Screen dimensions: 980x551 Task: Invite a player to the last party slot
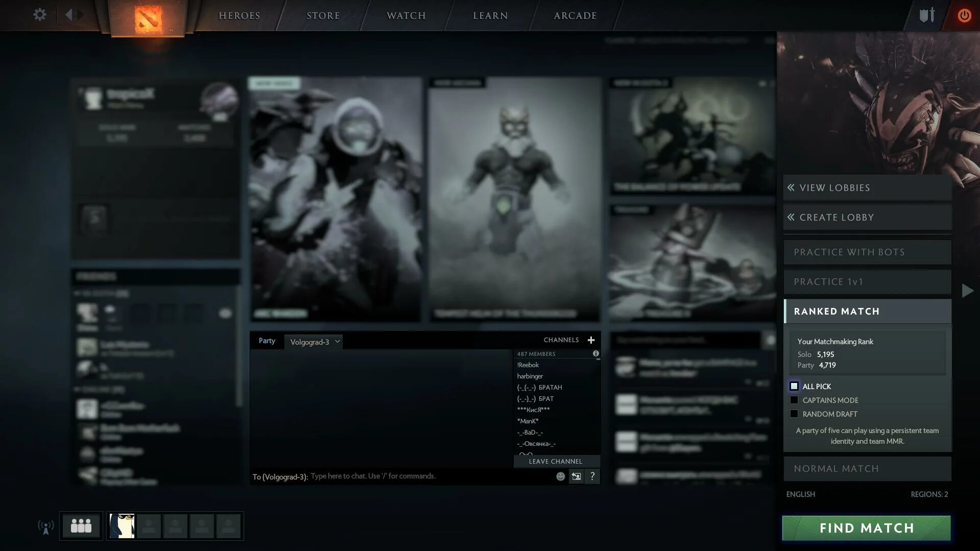(228, 526)
